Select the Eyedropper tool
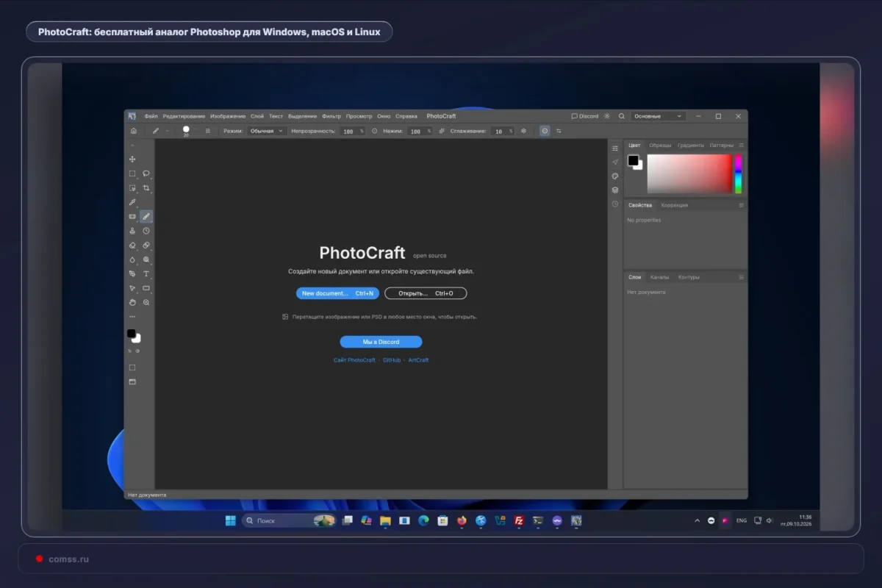The width and height of the screenshot is (882, 588). coord(132,202)
